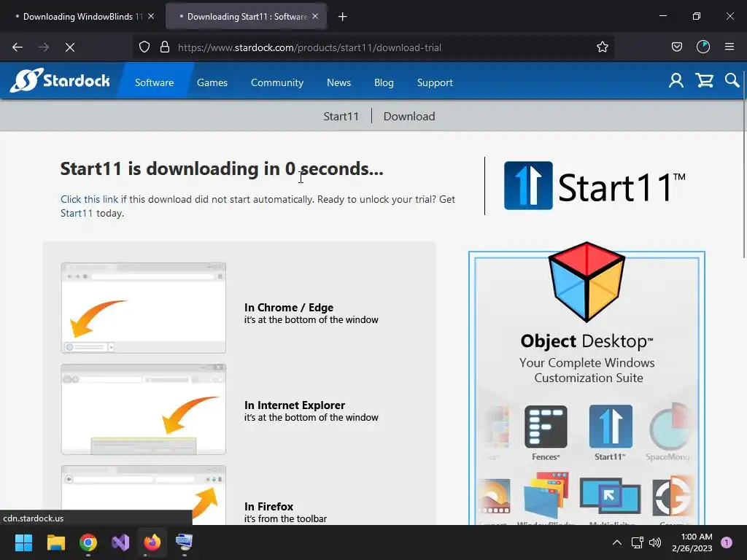
Task: Open the Blog navigation item
Action: 384,82
